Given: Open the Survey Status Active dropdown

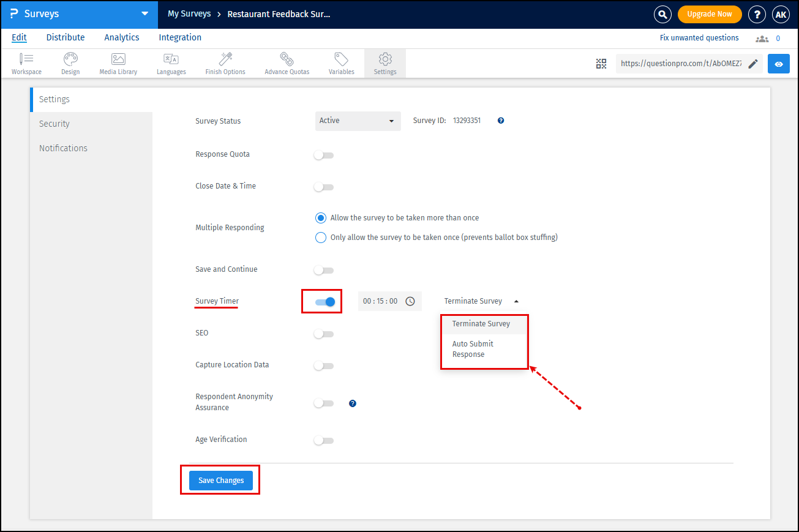Looking at the screenshot, I should coord(358,121).
